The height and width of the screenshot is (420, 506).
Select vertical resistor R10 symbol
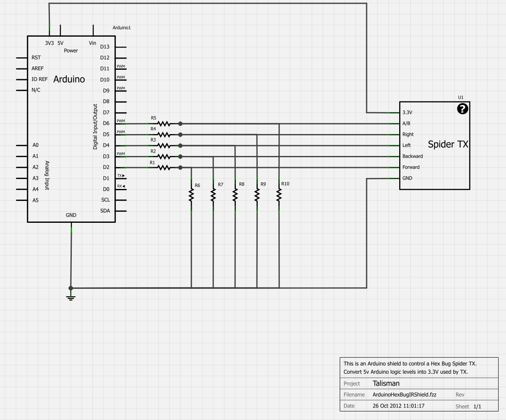[279, 195]
